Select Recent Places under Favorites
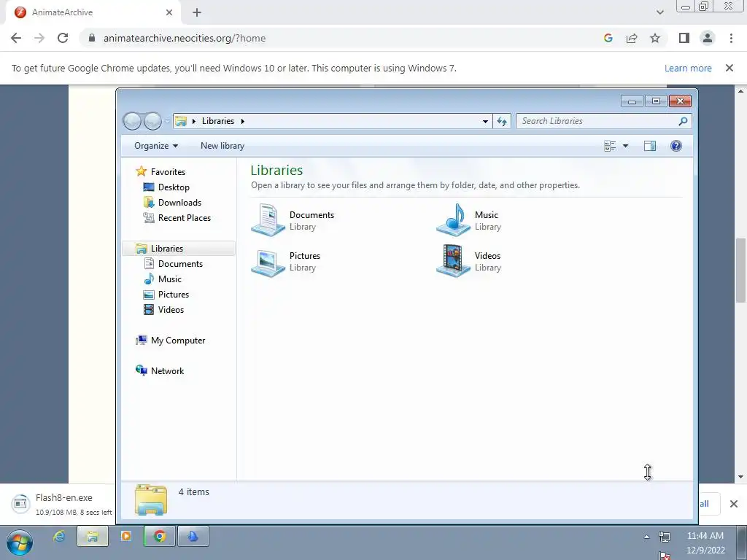 (185, 217)
